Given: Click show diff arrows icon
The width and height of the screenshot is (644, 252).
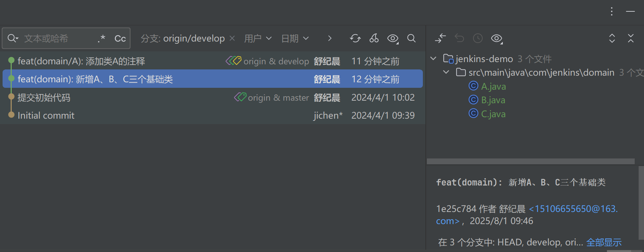Looking at the screenshot, I should click(x=440, y=38).
